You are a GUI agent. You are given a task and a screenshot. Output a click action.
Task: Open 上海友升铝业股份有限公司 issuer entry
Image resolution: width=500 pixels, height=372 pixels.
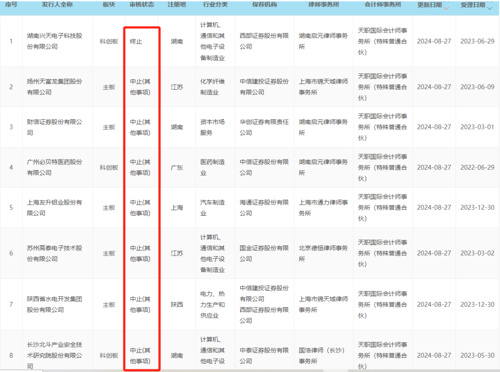(54, 208)
